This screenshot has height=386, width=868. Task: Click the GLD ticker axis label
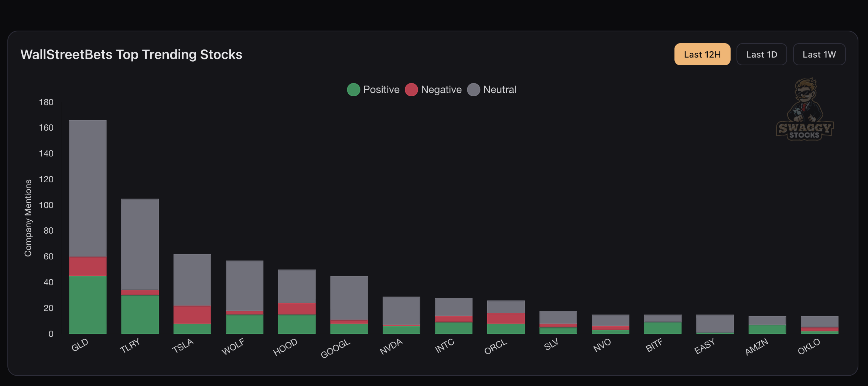pyautogui.click(x=80, y=345)
